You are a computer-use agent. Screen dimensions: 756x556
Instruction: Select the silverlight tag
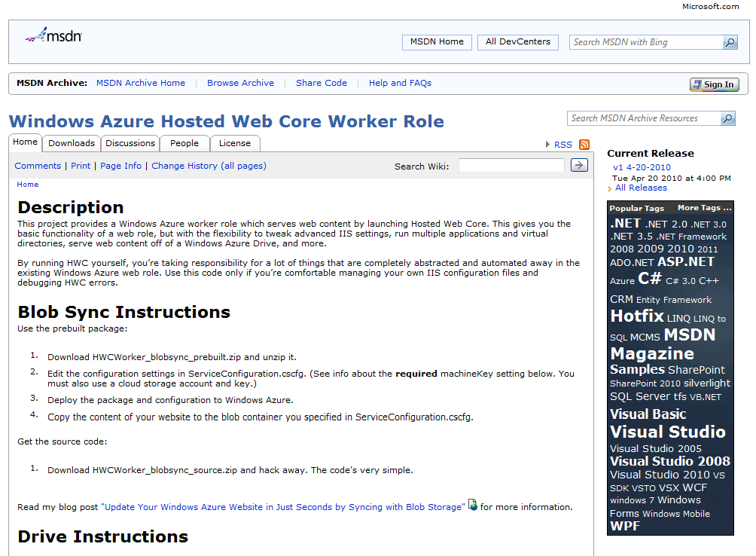tap(707, 383)
